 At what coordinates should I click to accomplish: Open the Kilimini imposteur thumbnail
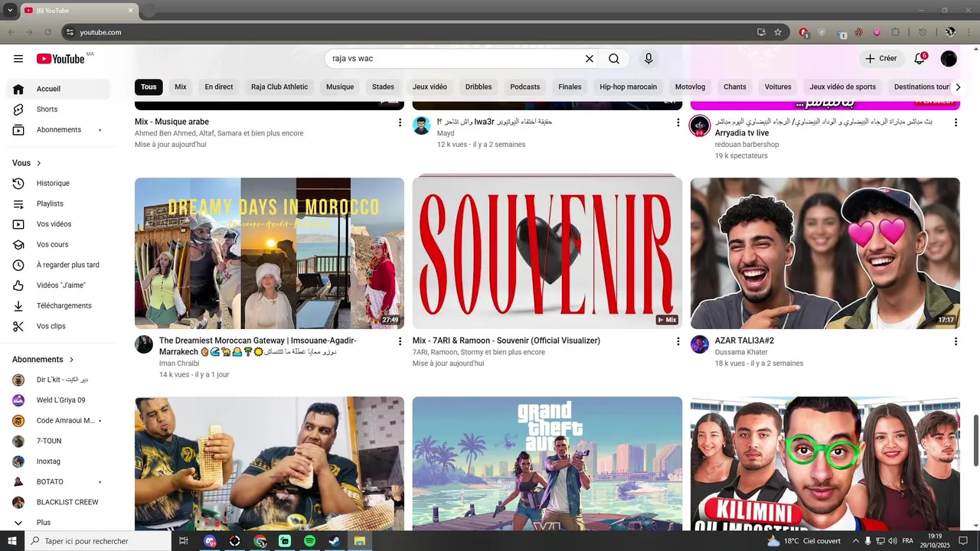coord(825,464)
